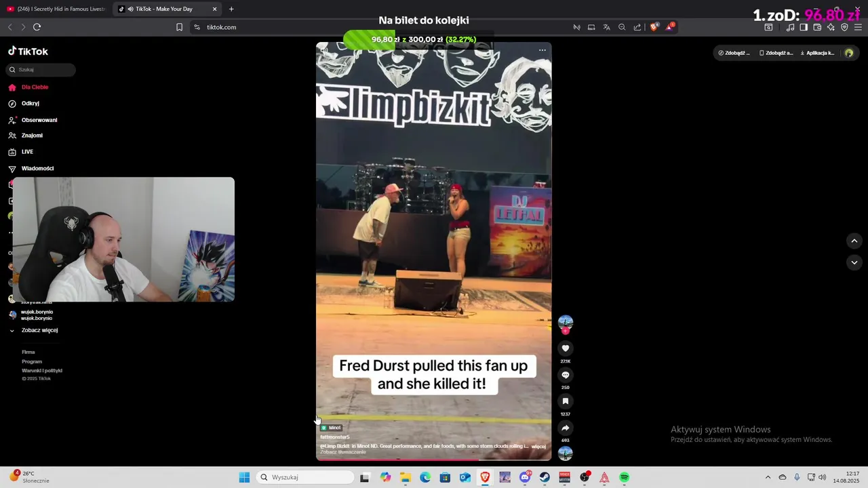Open the three-dot menu on the video
The height and width of the screenshot is (488, 868).
[x=542, y=50]
